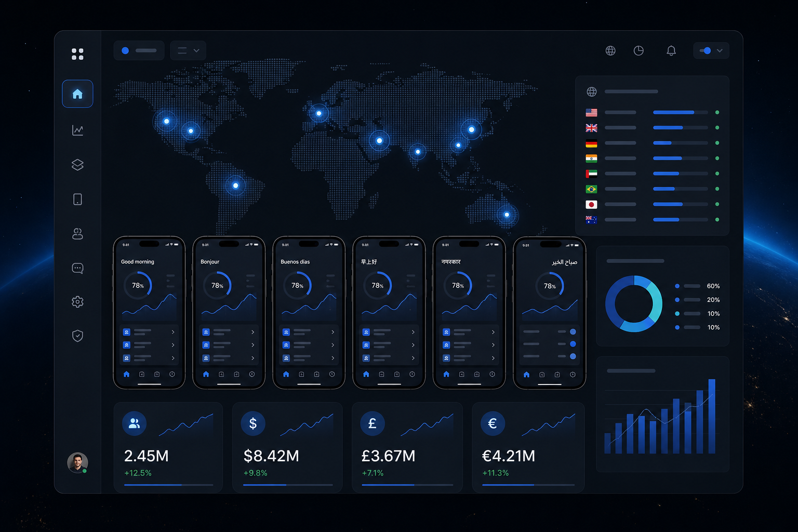The image size is (798, 532).
Task: Expand first list row chevron in Good morning phone
Action: point(173,331)
